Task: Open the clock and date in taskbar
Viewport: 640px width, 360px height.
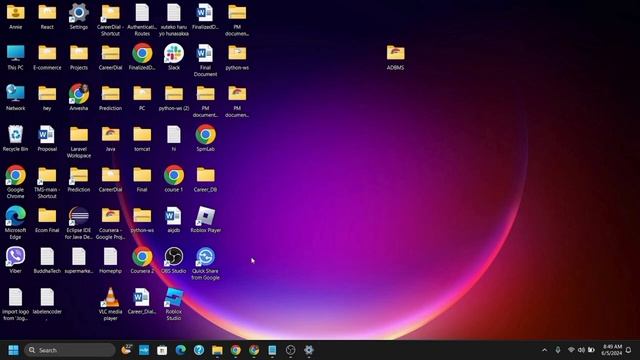Action: click(611, 350)
